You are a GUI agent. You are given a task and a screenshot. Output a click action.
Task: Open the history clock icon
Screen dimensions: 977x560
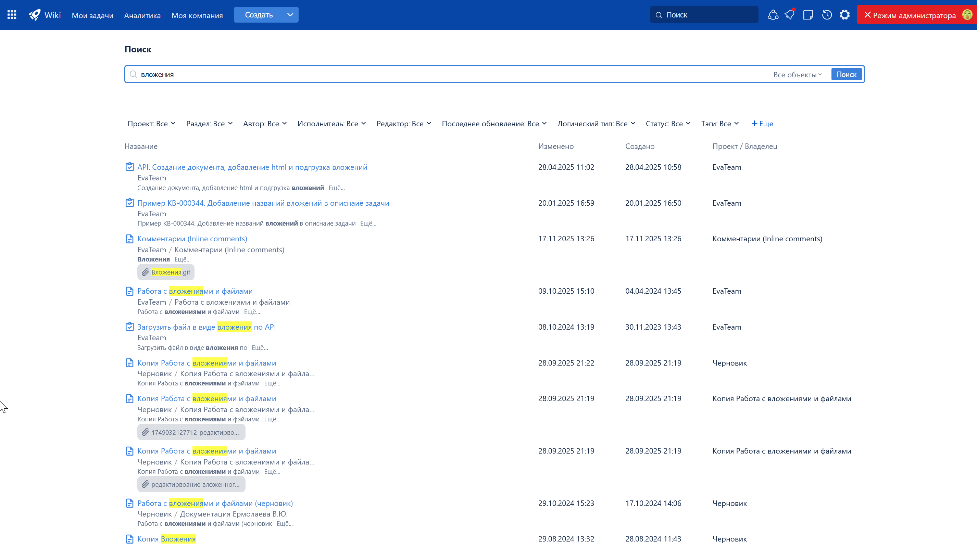(827, 15)
